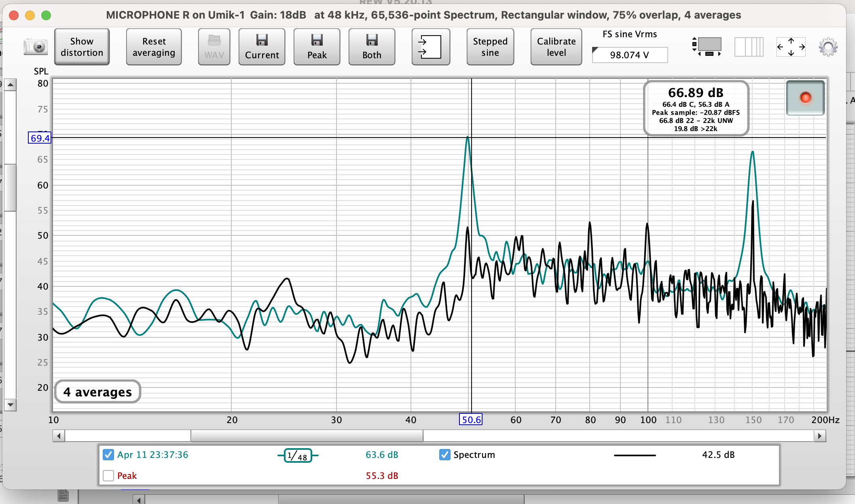Click the Calibrate level button

tap(556, 47)
